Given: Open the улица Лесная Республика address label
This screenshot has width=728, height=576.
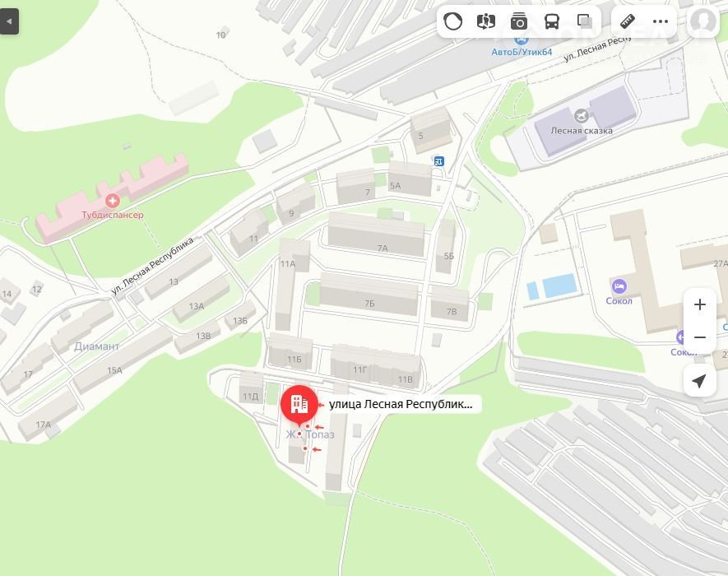Looking at the screenshot, I should (401, 404).
